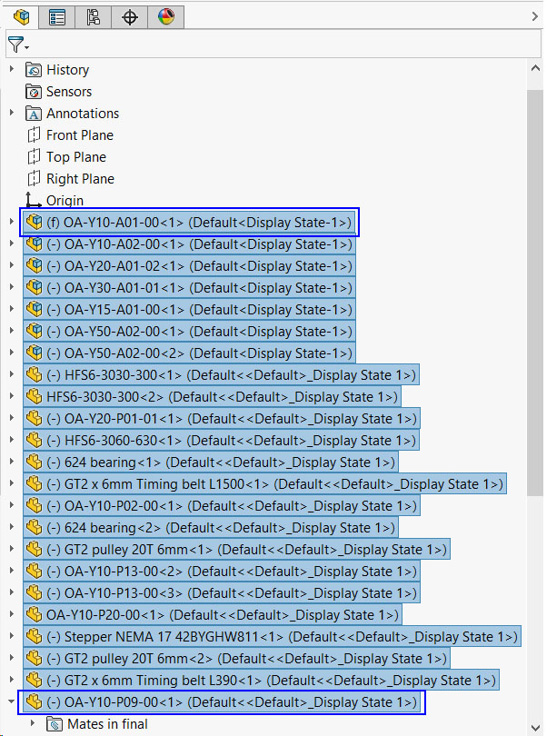
Task: Select the Top Plane icon
Action: point(33,157)
